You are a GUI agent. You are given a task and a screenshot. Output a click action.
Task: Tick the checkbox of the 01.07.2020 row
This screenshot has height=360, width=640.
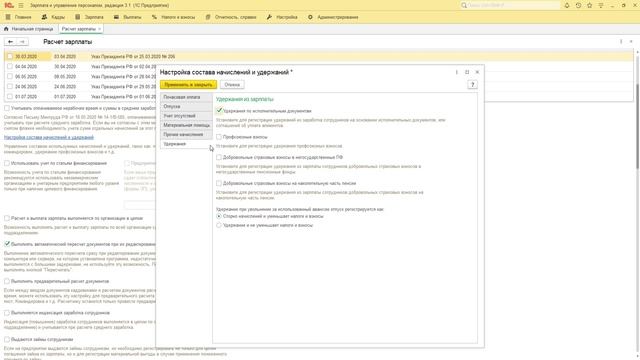(9, 96)
